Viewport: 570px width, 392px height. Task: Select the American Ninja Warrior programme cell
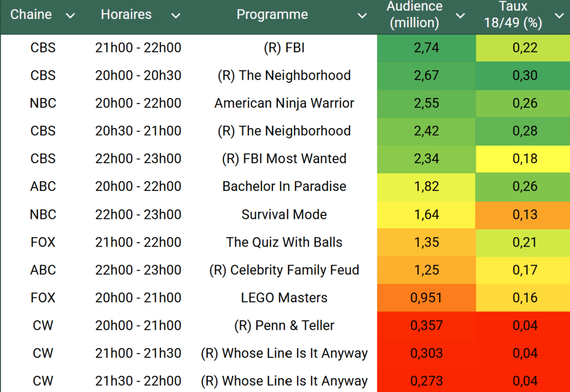tap(284, 103)
